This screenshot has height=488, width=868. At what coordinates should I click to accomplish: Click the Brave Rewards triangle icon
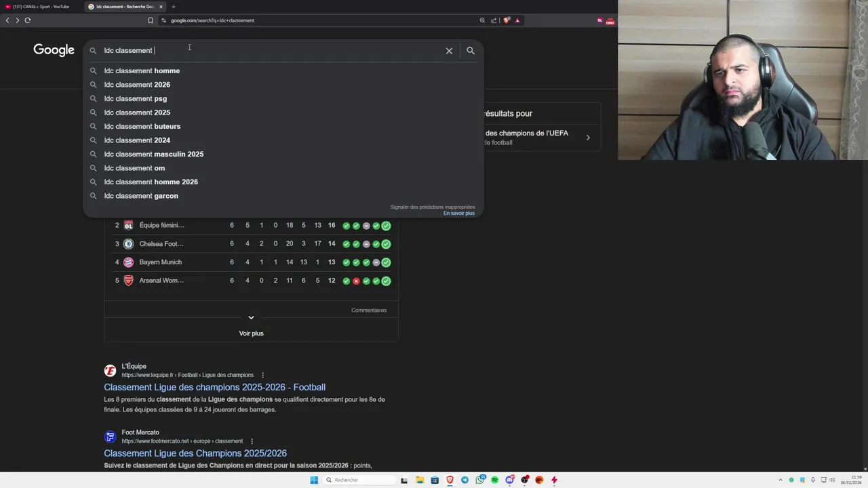(x=517, y=20)
